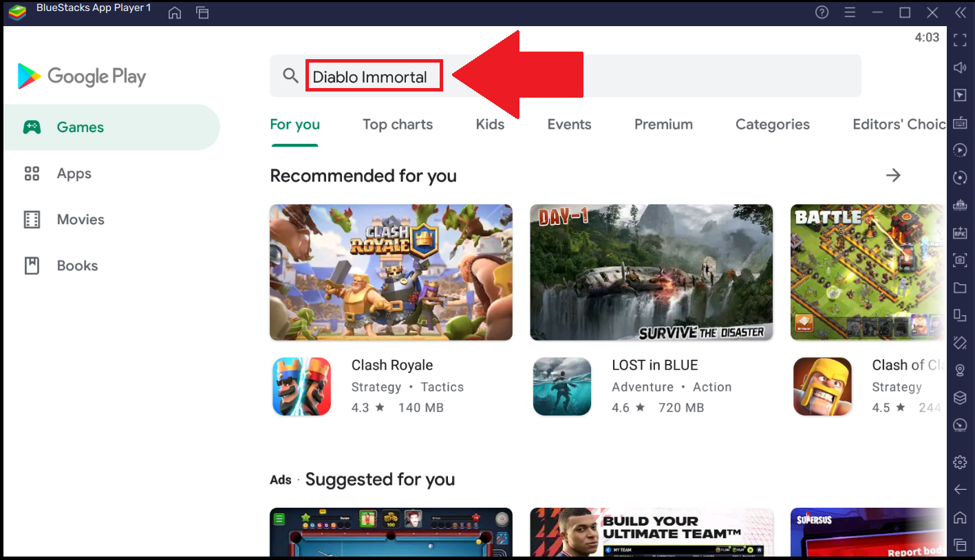The image size is (975, 560).
Task: Open the macro recorder play icon
Action: pos(960,150)
